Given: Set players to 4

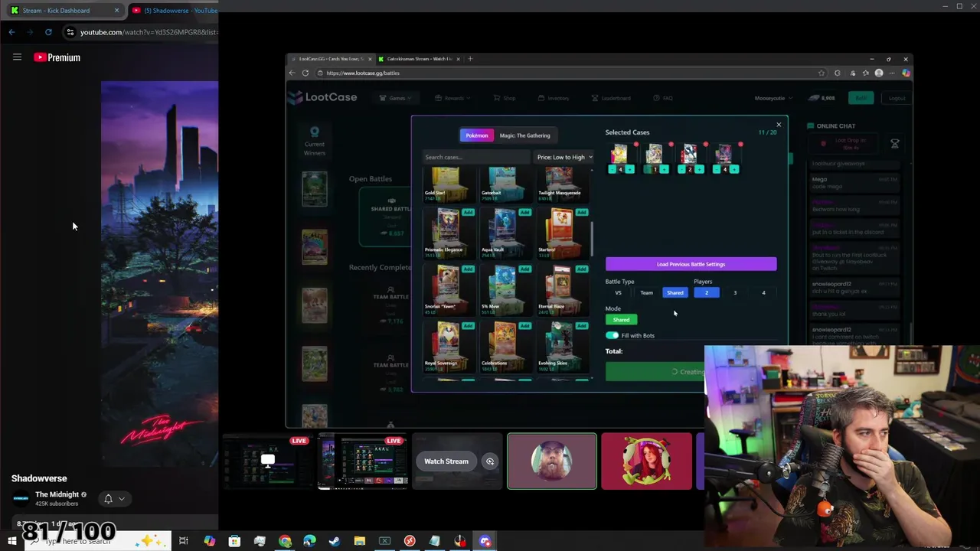Looking at the screenshot, I should click(x=763, y=292).
